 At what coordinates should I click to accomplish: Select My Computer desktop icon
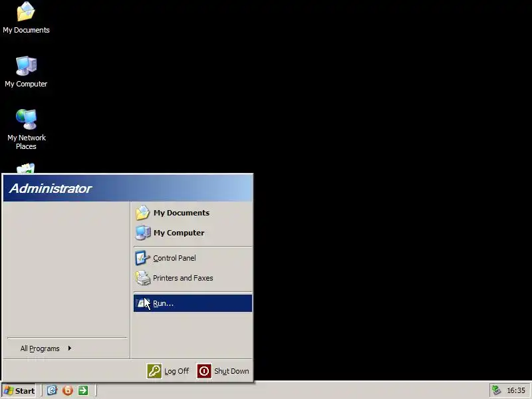click(26, 72)
